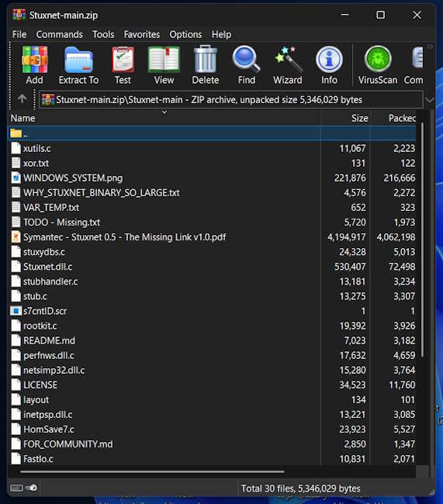The height and width of the screenshot is (504, 443).
Task: Click the vertical file list scrollbar
Action: click(x=422, y=240)
